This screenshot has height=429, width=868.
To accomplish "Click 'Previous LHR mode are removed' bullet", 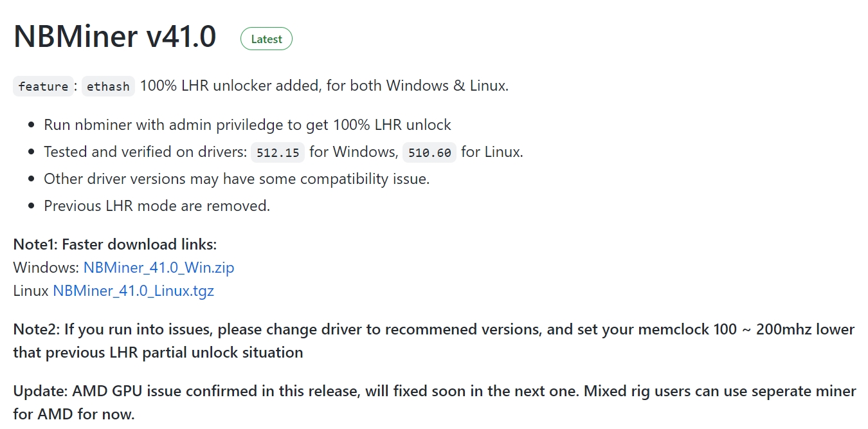I will click(157, 206).
